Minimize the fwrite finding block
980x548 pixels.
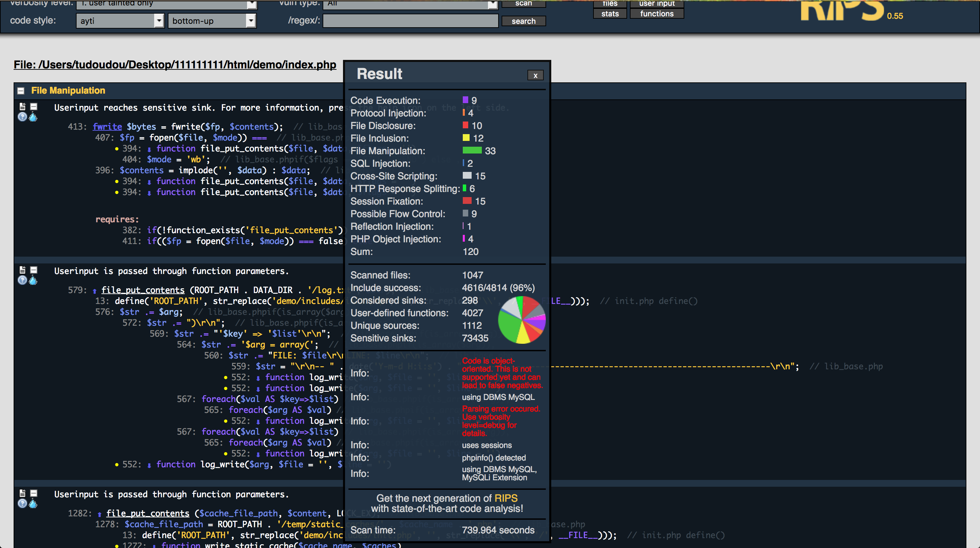point(34,107)
